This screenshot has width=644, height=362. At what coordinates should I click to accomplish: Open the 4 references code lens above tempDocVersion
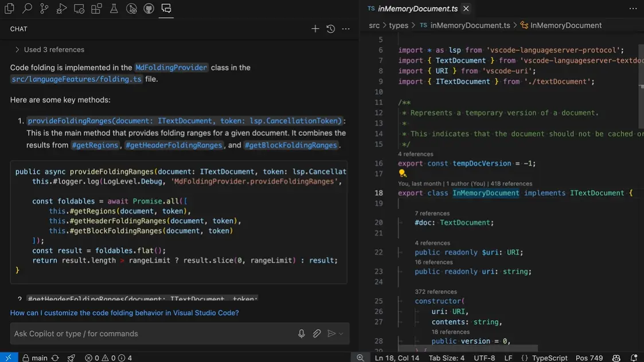(415, 154)
